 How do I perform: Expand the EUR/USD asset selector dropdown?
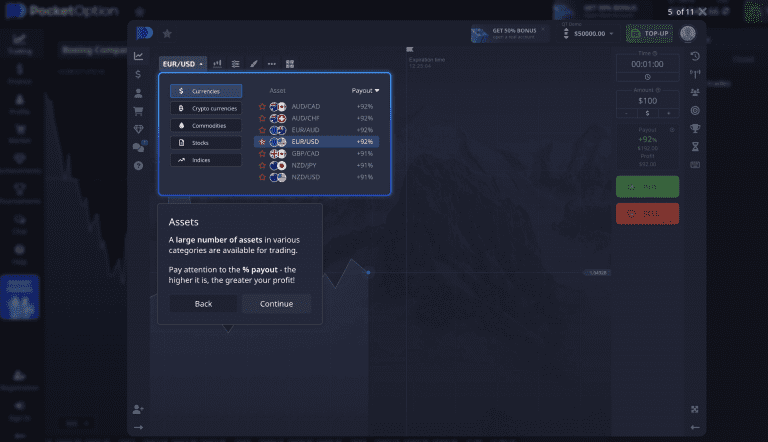point(182,64)
